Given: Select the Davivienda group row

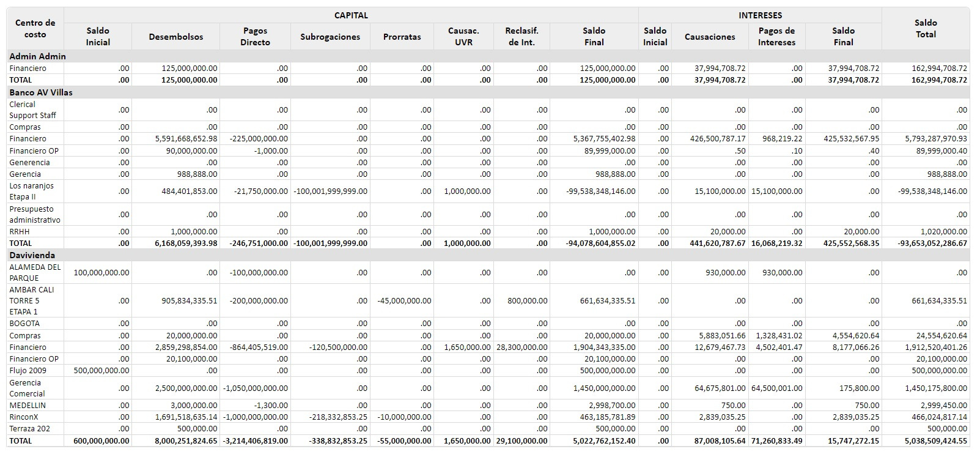Looking at the screenshot, I should [488, 255].
